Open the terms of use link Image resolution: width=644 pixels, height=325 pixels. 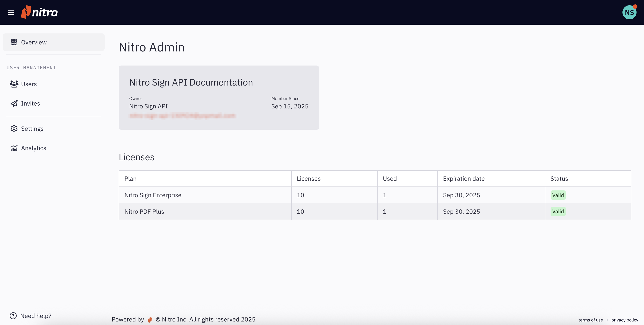pos(591,320)
